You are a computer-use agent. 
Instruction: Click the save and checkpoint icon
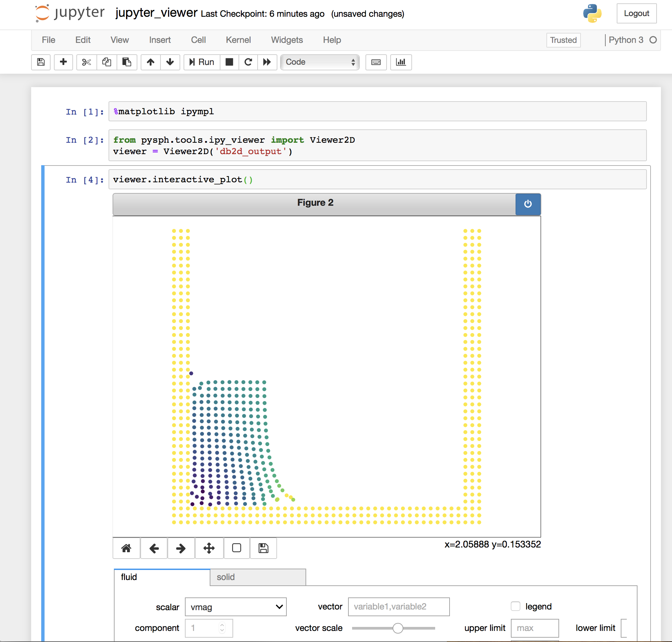pyautogui.click(x=41, y=62)
